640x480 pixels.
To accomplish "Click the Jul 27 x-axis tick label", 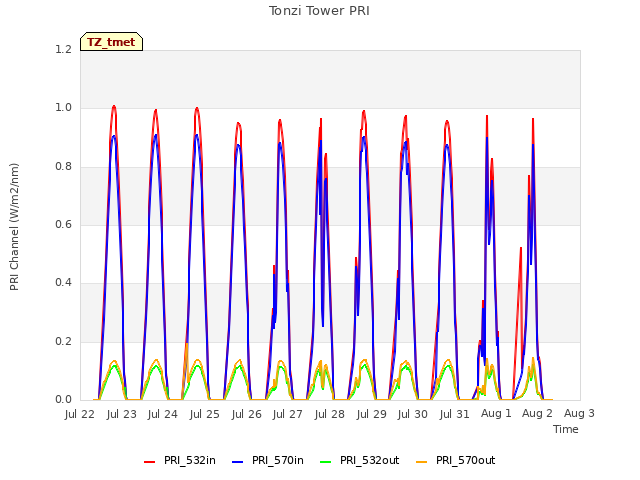I will 288,414.
